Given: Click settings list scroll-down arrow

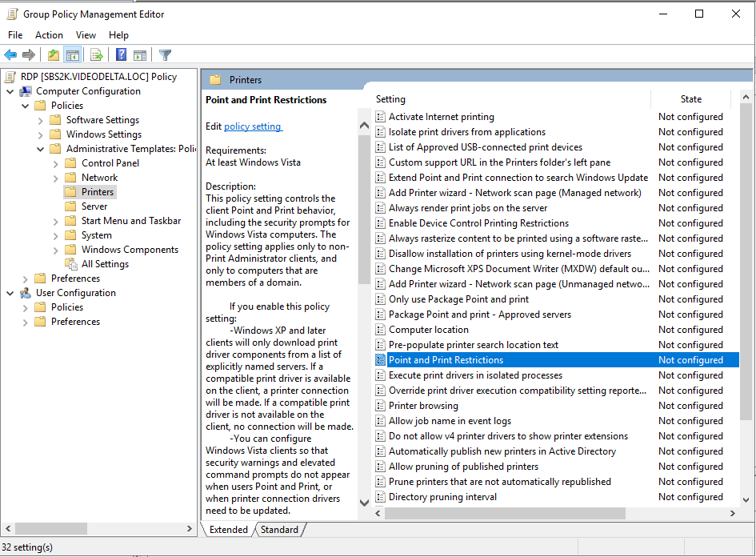Looking at the screenshot, I should click(746, 500).
